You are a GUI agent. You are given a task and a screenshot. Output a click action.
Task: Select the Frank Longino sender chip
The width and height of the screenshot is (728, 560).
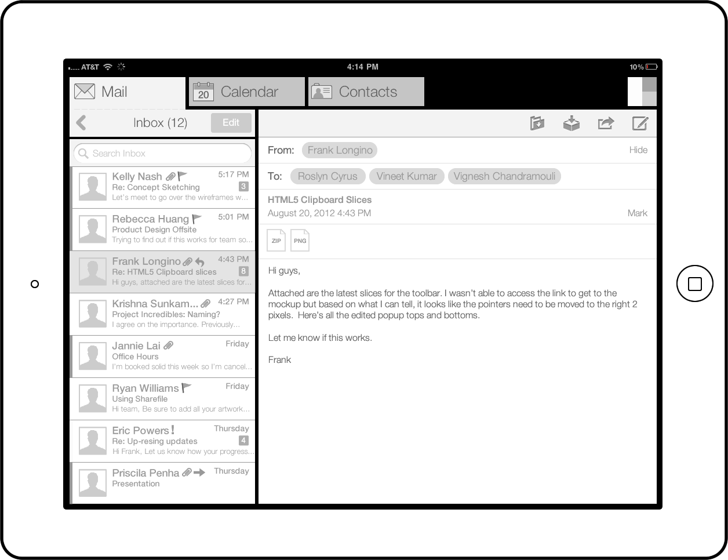tap(340, 150)
